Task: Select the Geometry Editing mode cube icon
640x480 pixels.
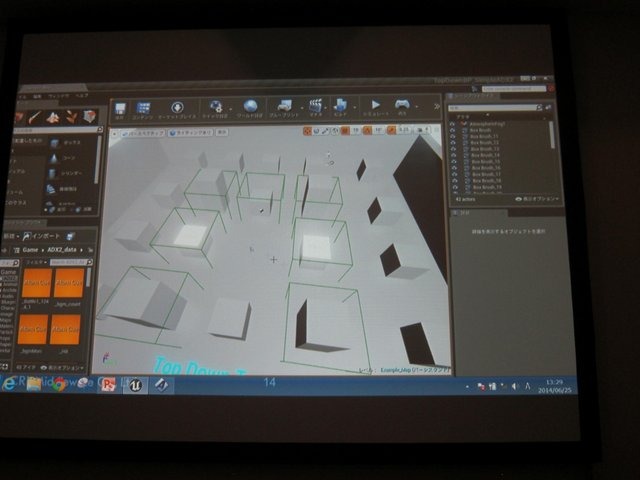Action: [x=90, y=117]
